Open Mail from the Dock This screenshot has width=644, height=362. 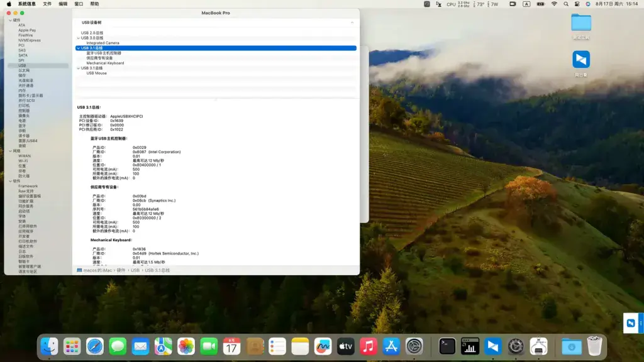pyautogui.click(x=140, y=346)
